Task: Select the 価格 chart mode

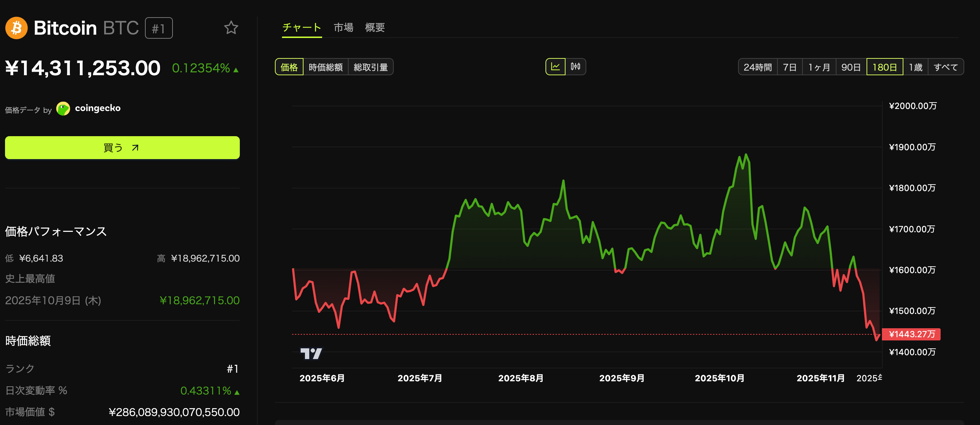Action: coord(289,67)
